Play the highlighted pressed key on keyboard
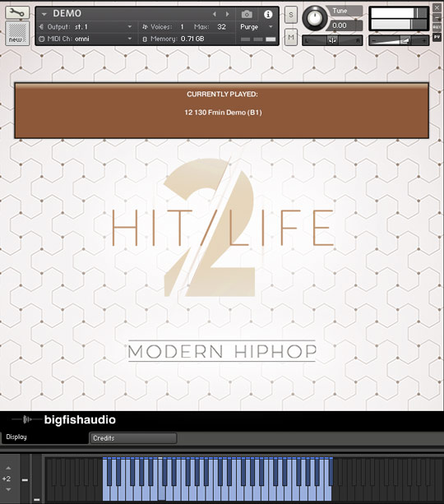 [162, 493]
